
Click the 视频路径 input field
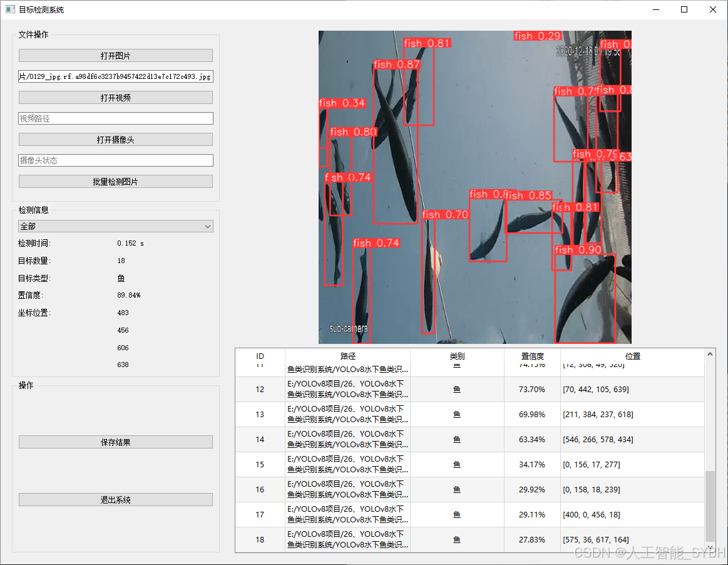click(115, 118)
